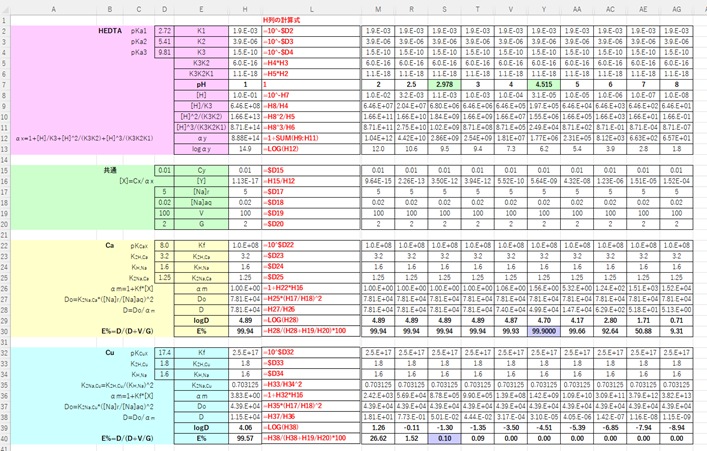707x451 pixels.
Task: Click the formula text '=1+SUM(H9:H11)'
Action: [290, 138]
